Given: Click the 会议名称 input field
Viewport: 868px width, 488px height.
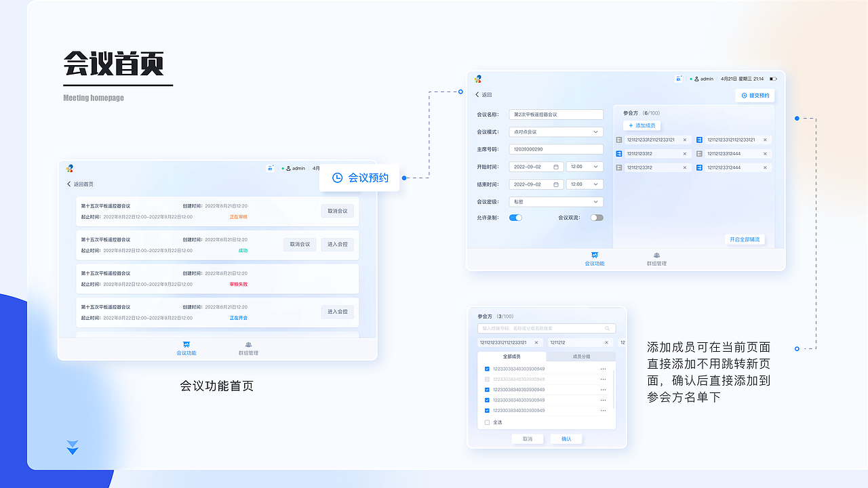Looking at the screenshot, I should pos(556,115).
